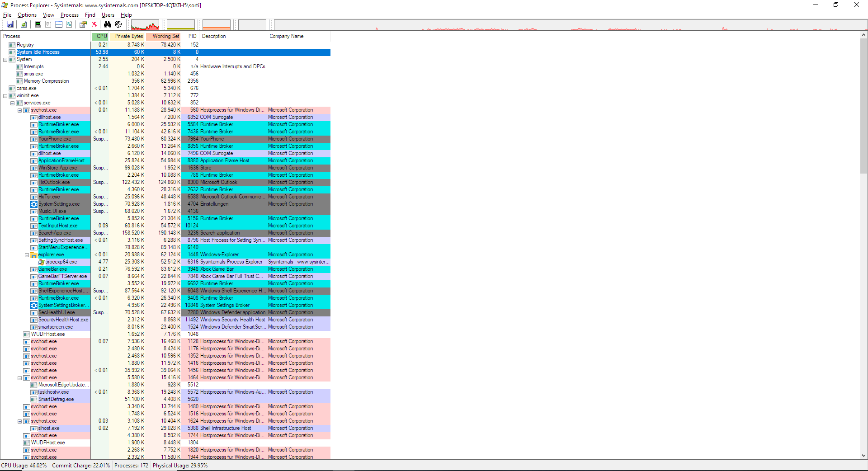The height and width of the screenshot is (471, 868).
Task: Open the commit history mini graph
Action: (x=181, y=25)
